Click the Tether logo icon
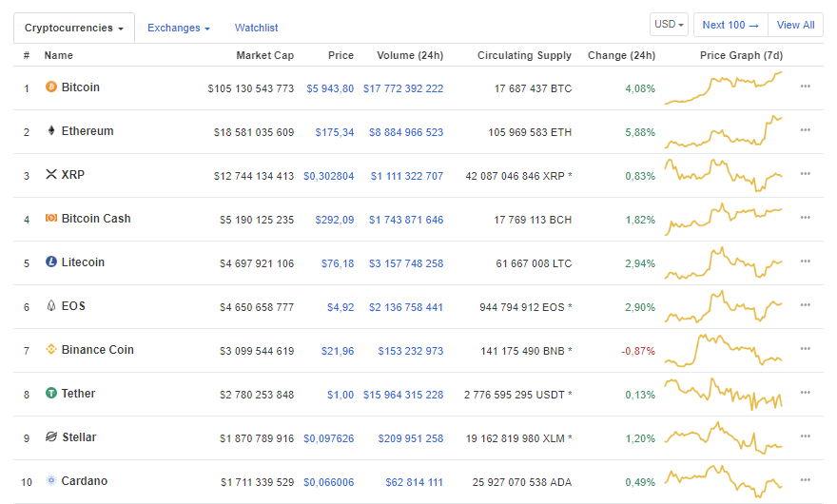Screen dimensions: 837x504 point(51,393)
